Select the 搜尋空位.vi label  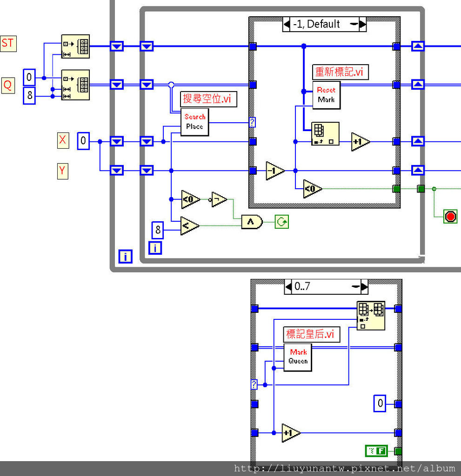point(208,99)
